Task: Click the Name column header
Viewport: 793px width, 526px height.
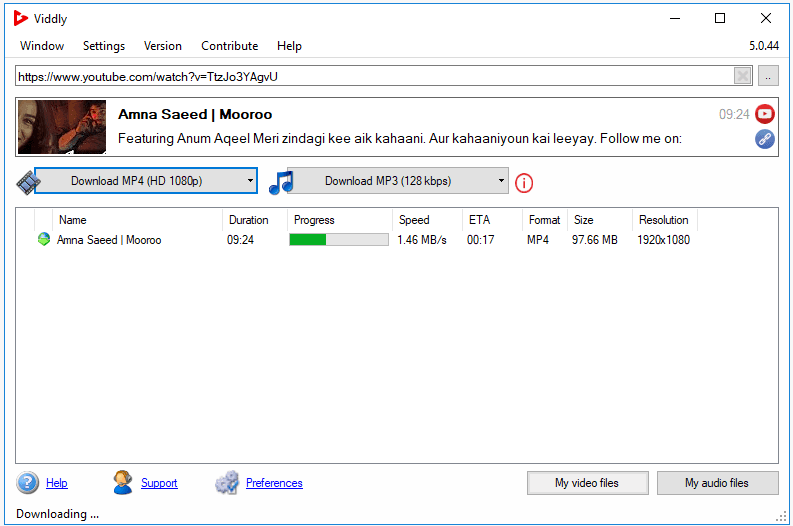Action: point(72,220)
